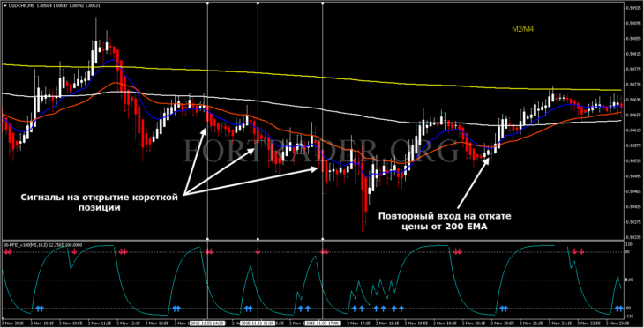
Task: Click the 2 Nov 10:55 time label
Action: click(71, 324)
